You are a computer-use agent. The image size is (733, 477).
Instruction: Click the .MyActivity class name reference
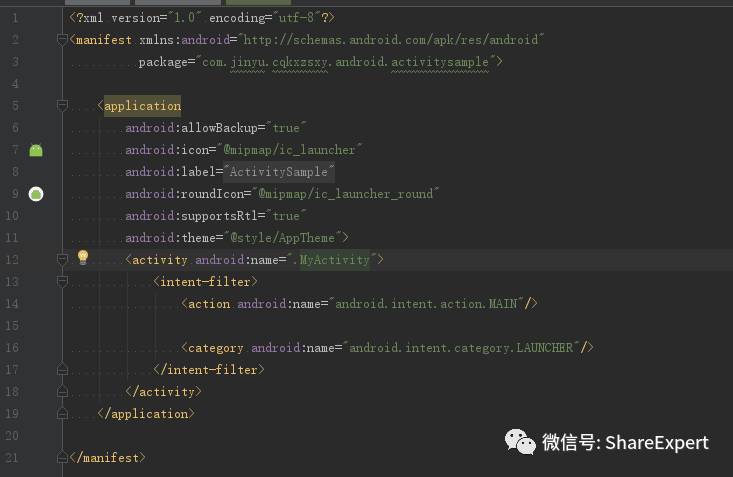pyautogui.click(x=331, y=260)
